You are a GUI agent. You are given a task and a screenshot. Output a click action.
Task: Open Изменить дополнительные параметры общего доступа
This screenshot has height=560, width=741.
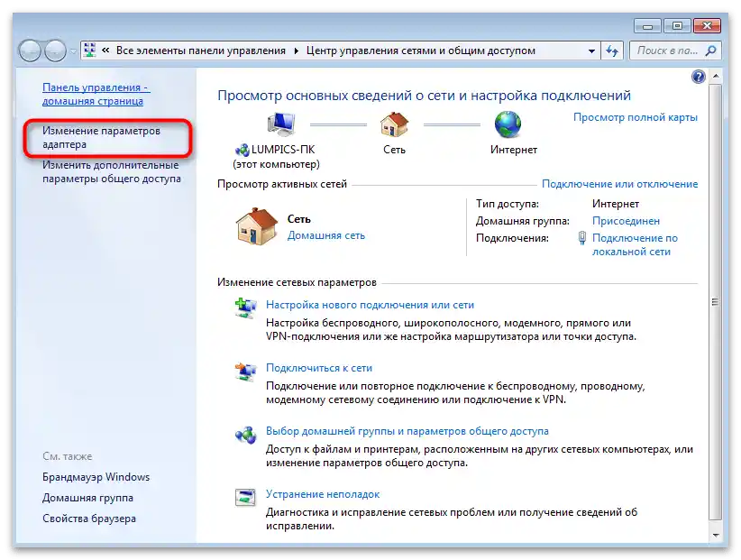tap(112, 171)
